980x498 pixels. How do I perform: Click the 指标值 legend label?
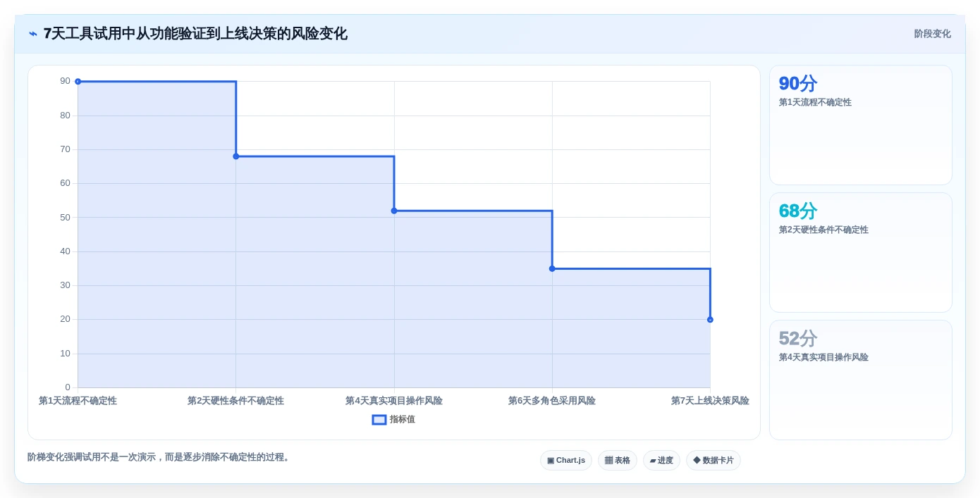coord(403,420)
